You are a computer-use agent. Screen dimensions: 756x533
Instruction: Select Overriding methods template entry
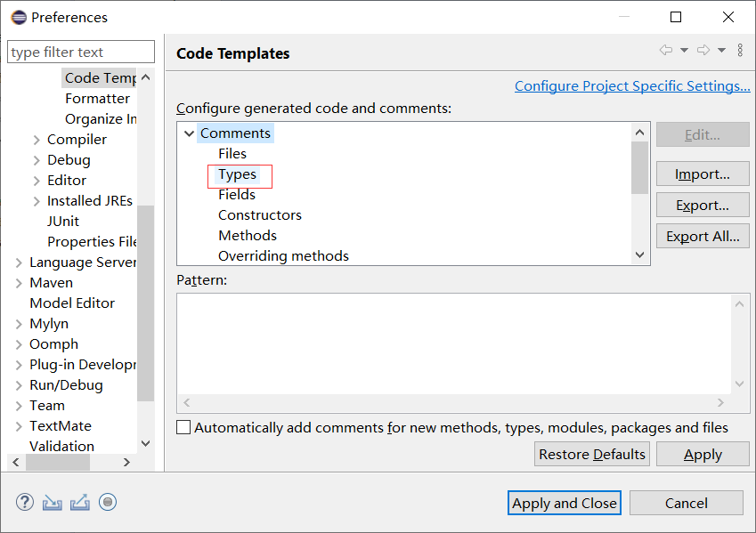pyautogui.click(x=283, y=256)
